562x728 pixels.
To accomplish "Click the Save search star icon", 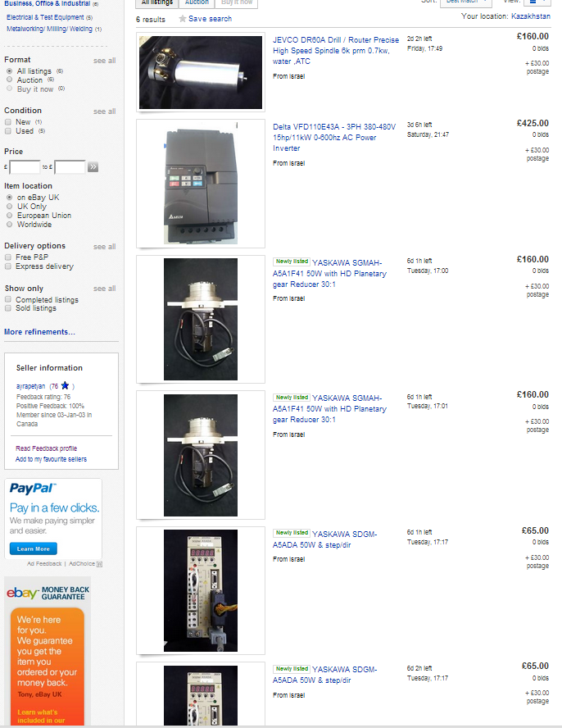I will [x=183, y=19].
